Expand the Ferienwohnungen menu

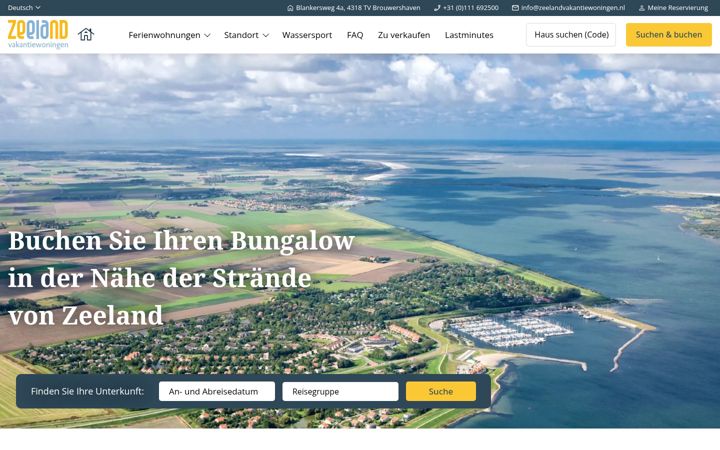coord(169,35)
